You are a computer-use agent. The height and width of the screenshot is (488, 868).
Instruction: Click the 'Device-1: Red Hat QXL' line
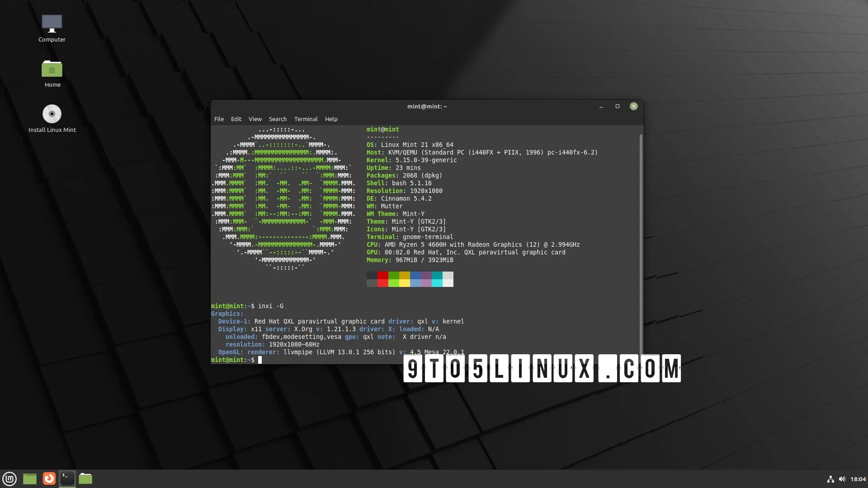pos(341,322)
